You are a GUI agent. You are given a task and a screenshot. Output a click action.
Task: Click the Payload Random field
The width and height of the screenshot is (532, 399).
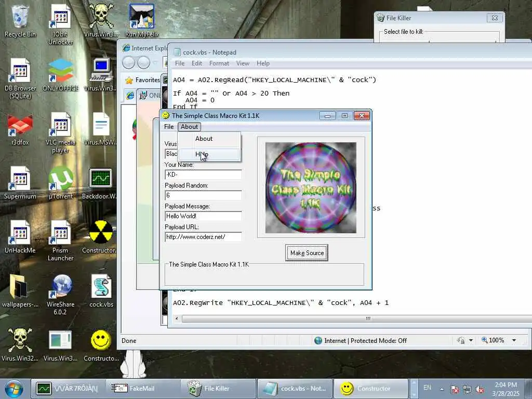203,195
